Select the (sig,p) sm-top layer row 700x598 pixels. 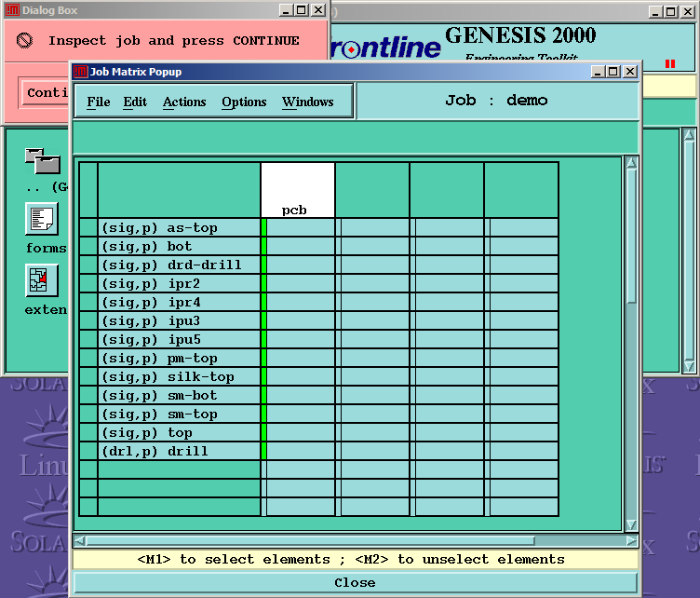(179, 414)
